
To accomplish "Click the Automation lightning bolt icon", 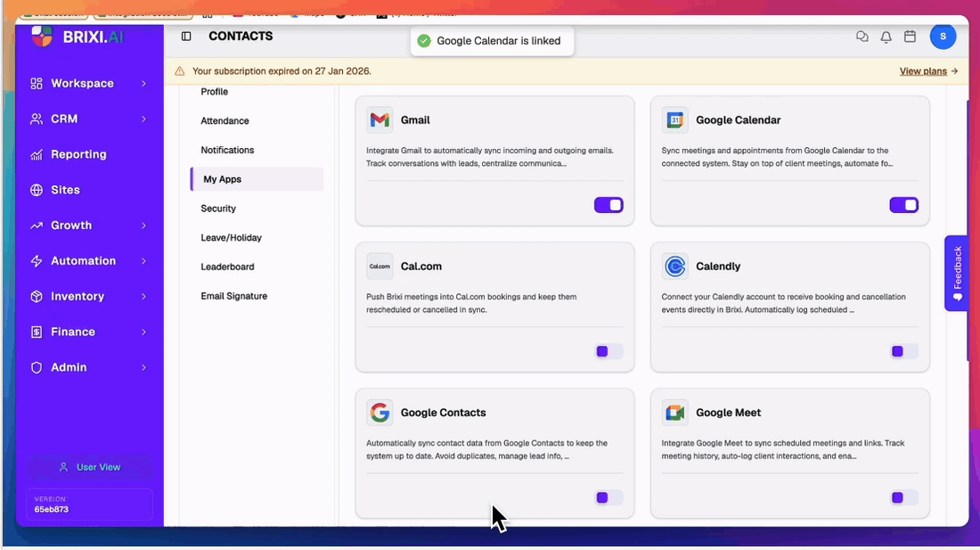I will pyautogui.click(x=37, y=261).
